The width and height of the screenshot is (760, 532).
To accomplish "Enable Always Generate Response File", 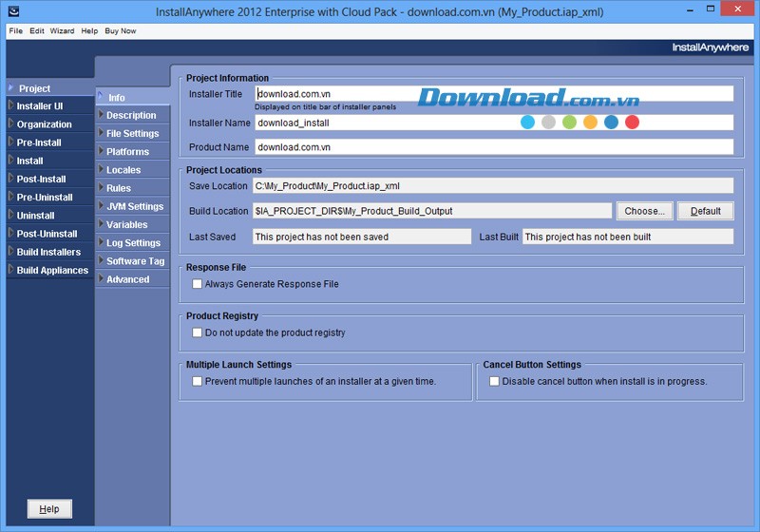I will pos(197,284).
